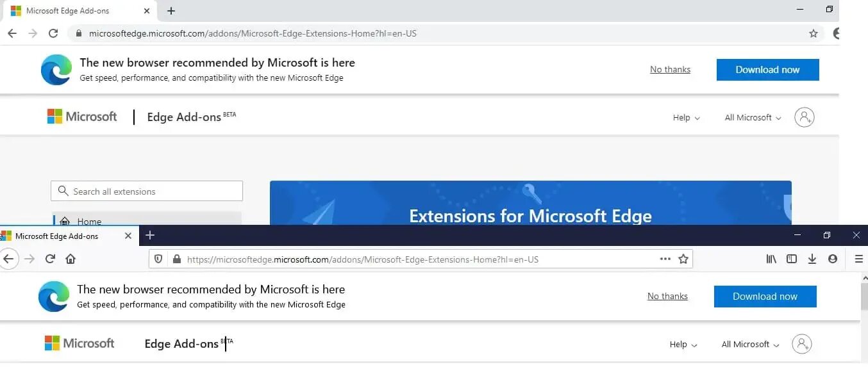The height and width of the screenshot is (367, 868).
Task: Click the Firefox scrollbar up arrow
Action: pos(864,277)
